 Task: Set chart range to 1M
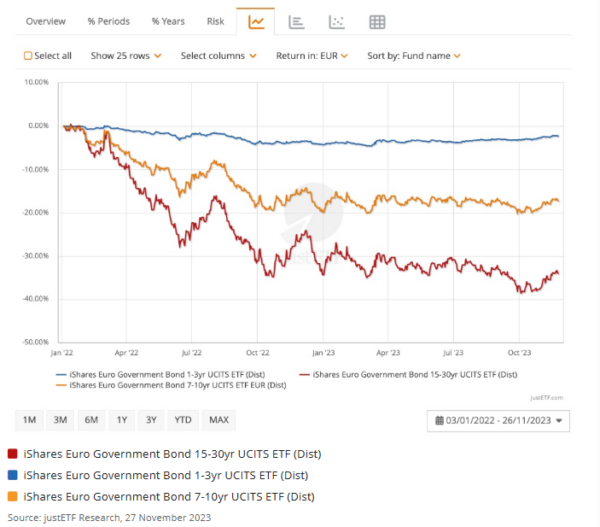point(29,420)
